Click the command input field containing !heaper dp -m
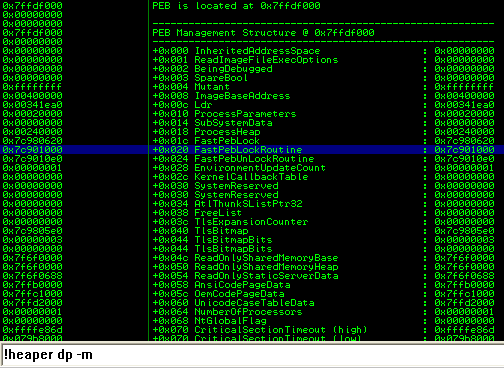 pyautogui.click(x=252, y=355)
